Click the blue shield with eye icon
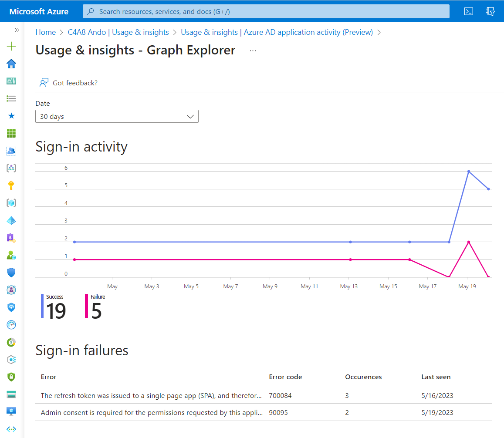This screenshot has height=438, width=504. click(11, 307)
